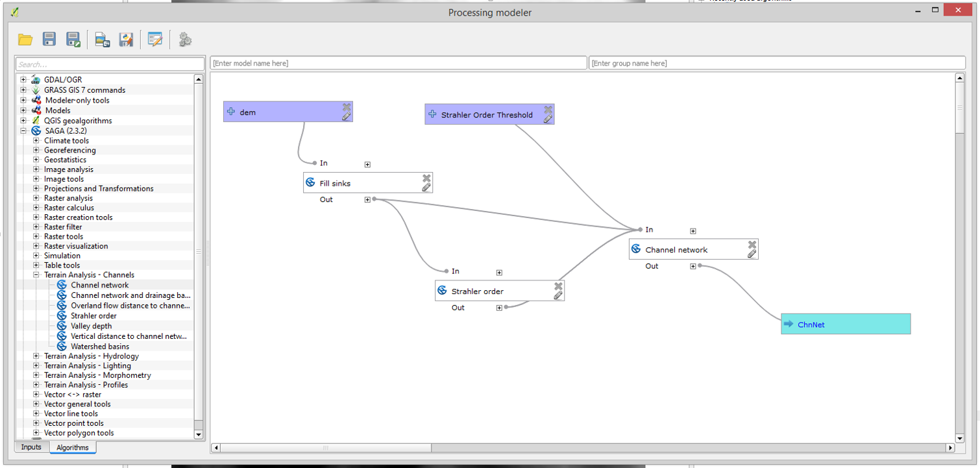Export the model as a Python script
Image resolution: width=980 pixels, height=468 pixels.
[x=126, y=40]
